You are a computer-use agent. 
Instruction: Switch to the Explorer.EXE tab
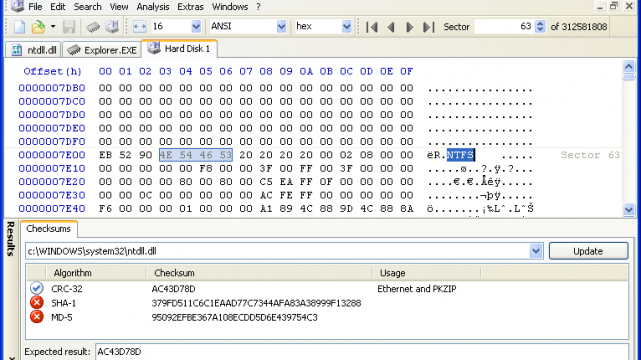102,50
